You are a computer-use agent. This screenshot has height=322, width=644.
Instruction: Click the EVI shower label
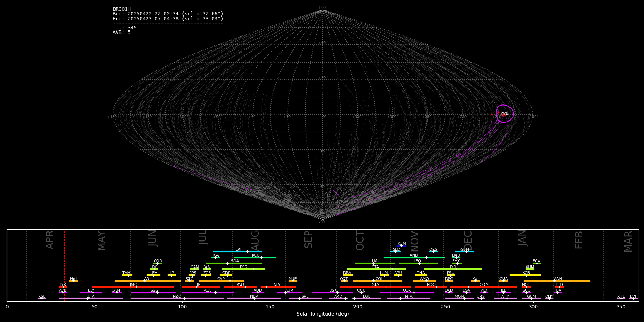pos(633,297)
